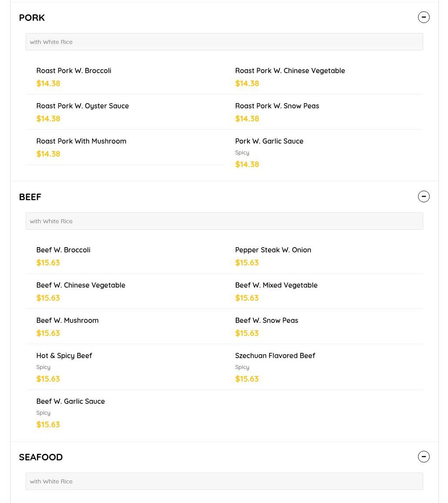
Task: Open Hot & Spicy Beef
Action: click(x=64, y=356)
